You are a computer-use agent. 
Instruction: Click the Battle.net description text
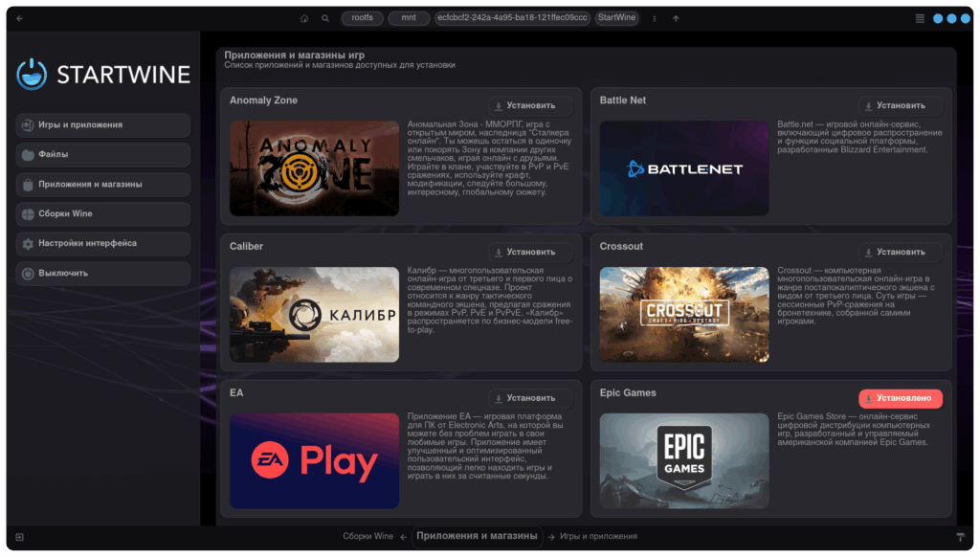point(860,137)
